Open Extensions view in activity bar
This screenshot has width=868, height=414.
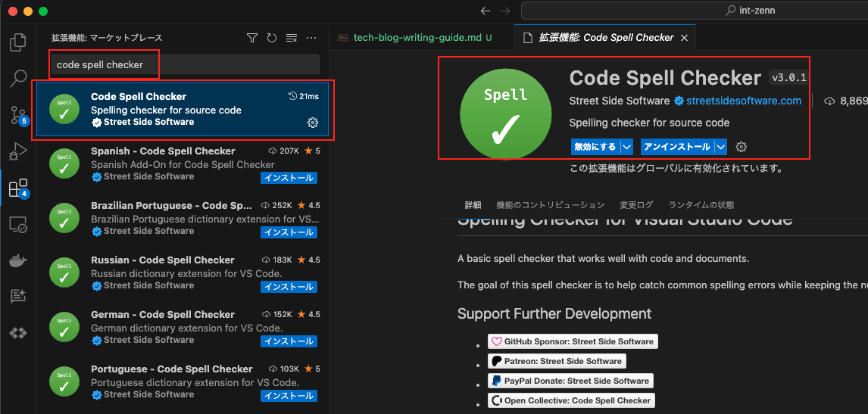tap(18, 188)
